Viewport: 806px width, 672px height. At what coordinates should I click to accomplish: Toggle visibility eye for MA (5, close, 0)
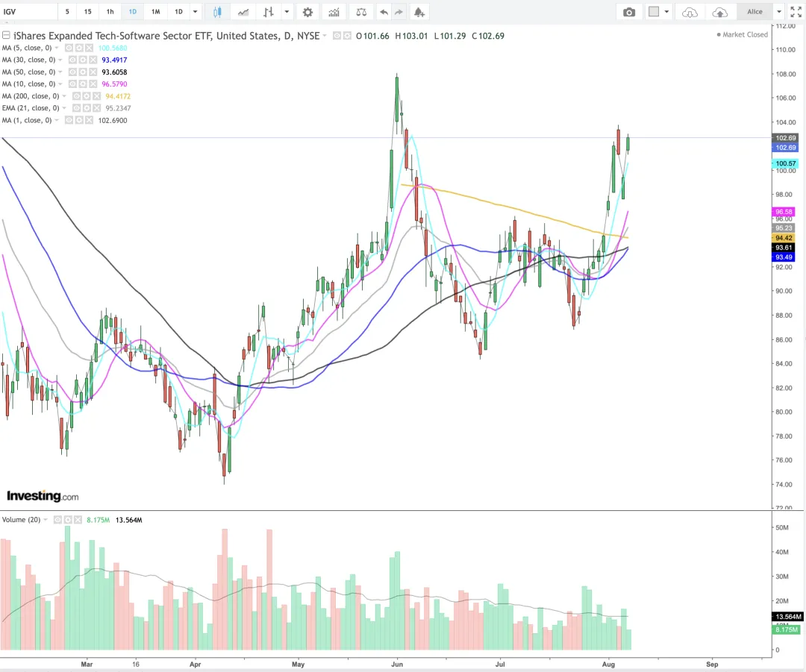[69, 48]
